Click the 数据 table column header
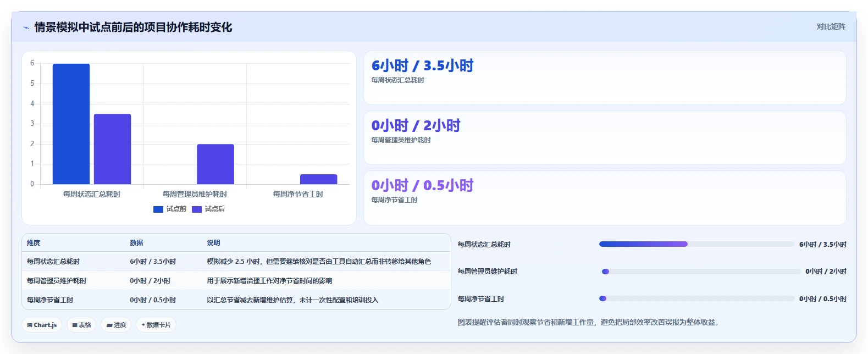The width and height of the screenshot is (868, 354). point(136,243)
